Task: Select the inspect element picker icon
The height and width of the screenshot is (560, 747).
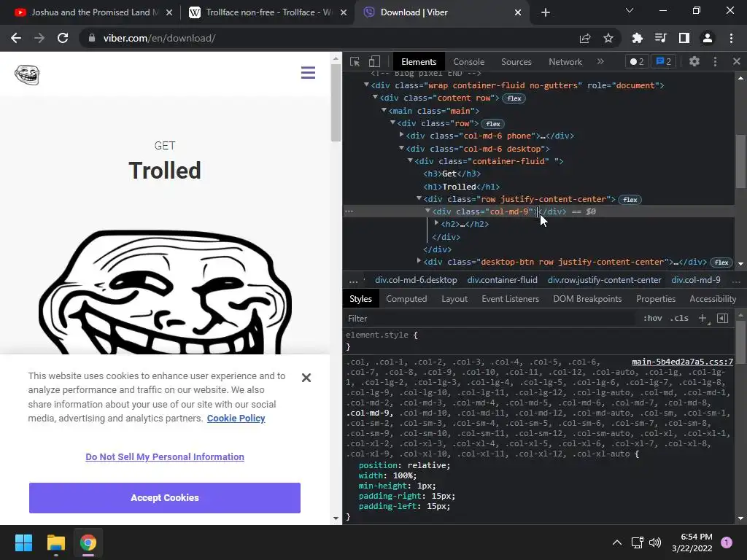Action: [355, 61]
